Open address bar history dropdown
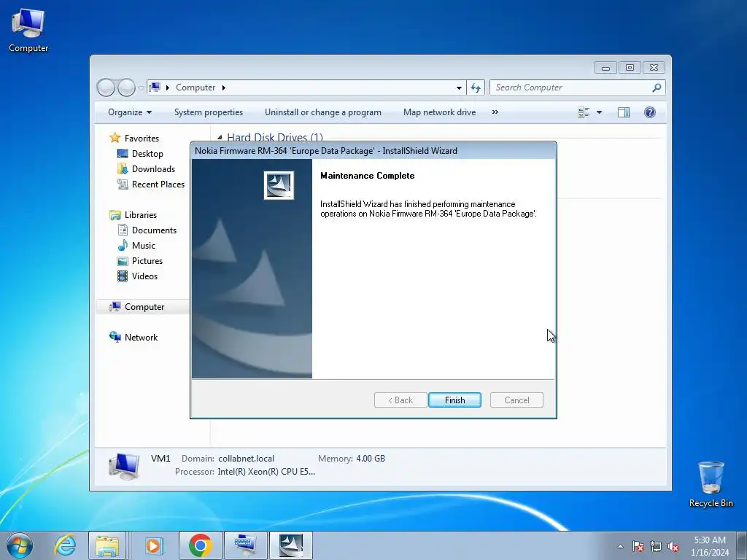 [x=459, y=87]
